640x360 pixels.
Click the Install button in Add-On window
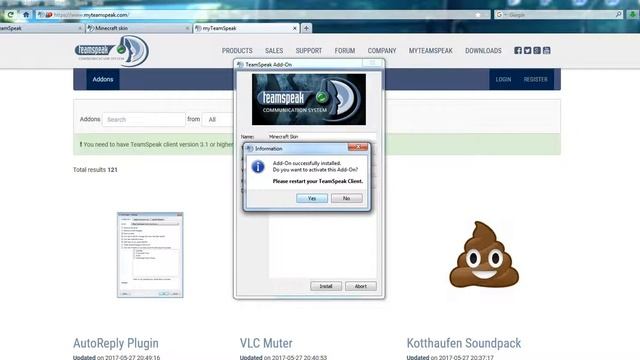pos(326,286)
